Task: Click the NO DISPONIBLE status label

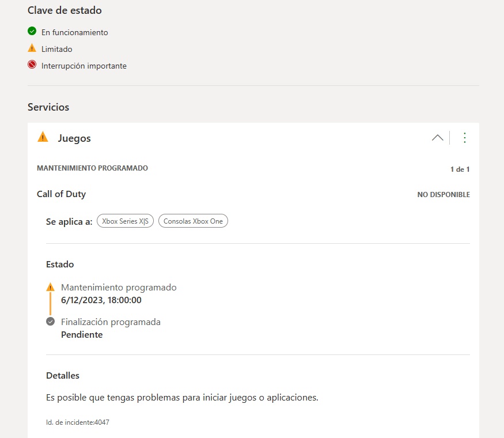Action: (x=444, y=195)
